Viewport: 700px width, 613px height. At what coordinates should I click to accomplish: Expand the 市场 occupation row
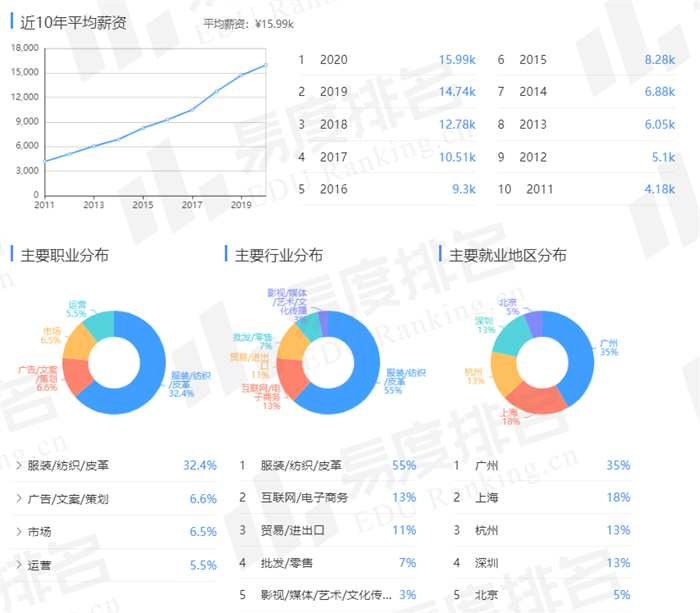pyautogui.click(x=19, y=532)
